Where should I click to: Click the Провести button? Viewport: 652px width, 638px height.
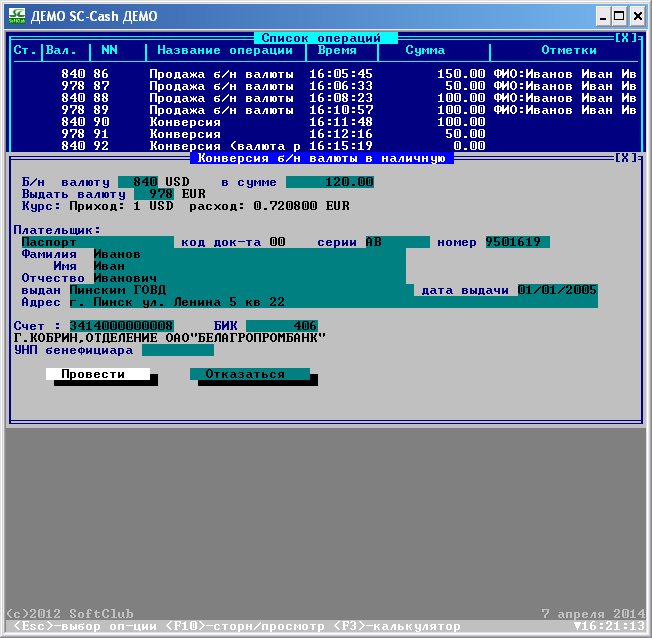pyautogui.click(x=98, y=374)
